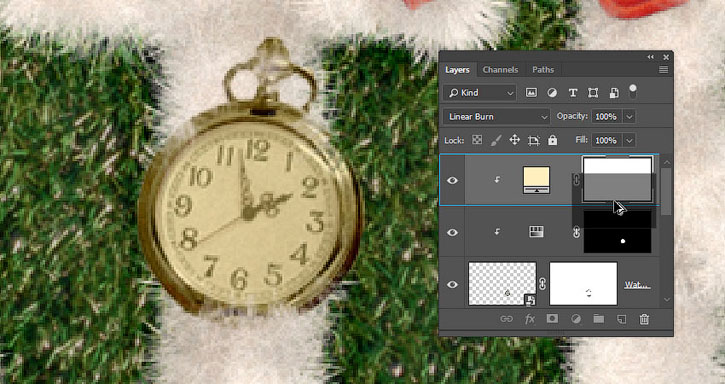The image size is (725, 384).
Task: Create a new group folder
Action: click(599, 319)
